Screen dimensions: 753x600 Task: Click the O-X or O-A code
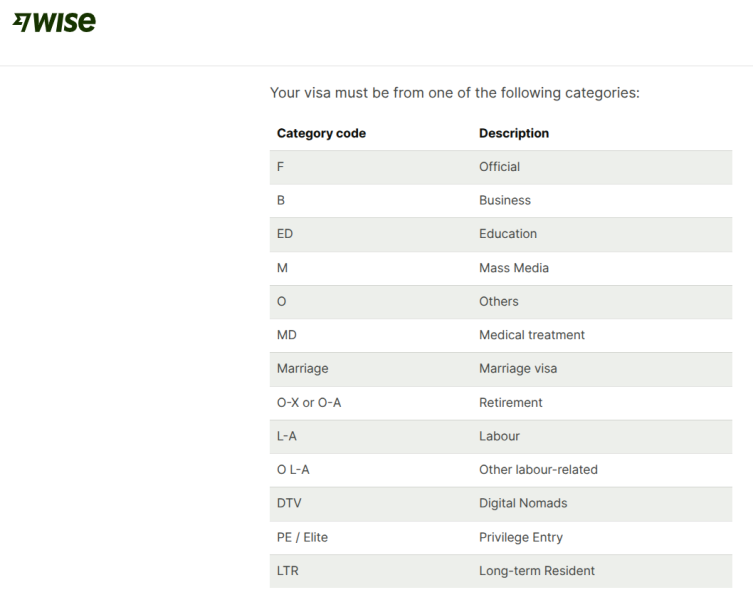tap(309, 403)
